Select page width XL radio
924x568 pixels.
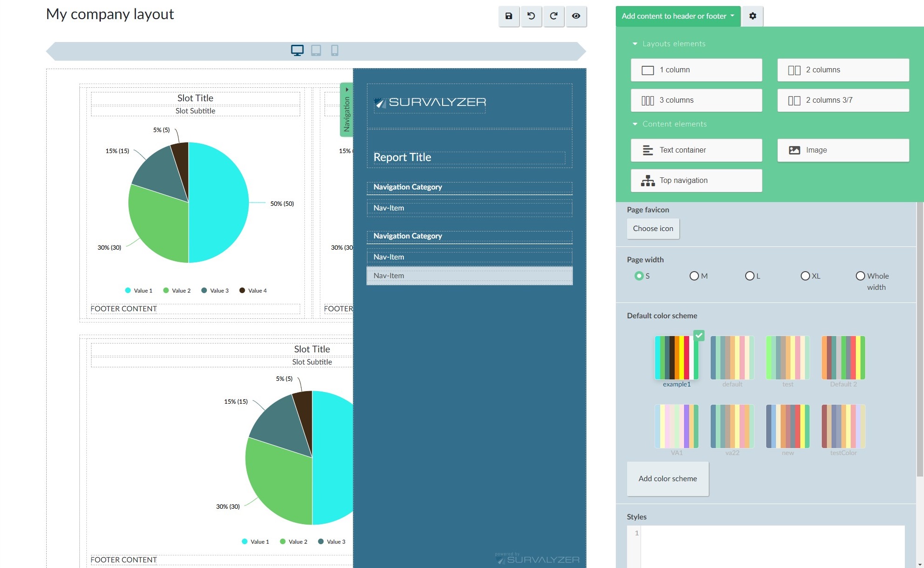pyautogui.click(x=805, y=276)
